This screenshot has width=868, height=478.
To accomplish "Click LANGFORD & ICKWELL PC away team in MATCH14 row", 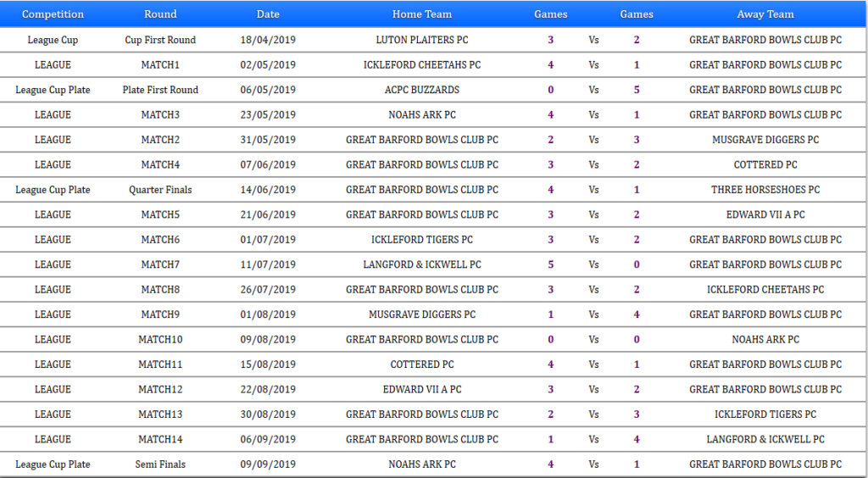I will (765, 439).
